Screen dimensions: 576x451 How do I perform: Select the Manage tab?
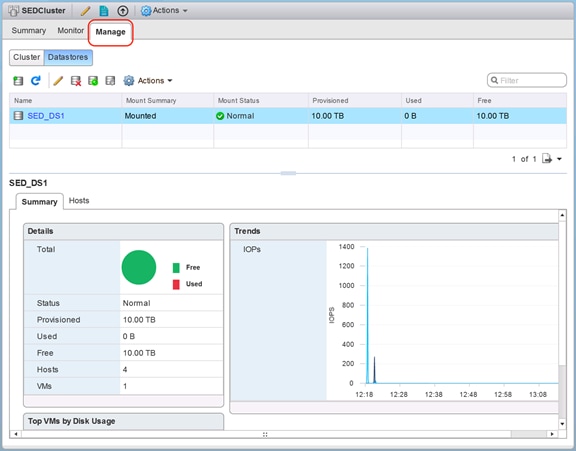pyautogui.click(x=110, y=32)
